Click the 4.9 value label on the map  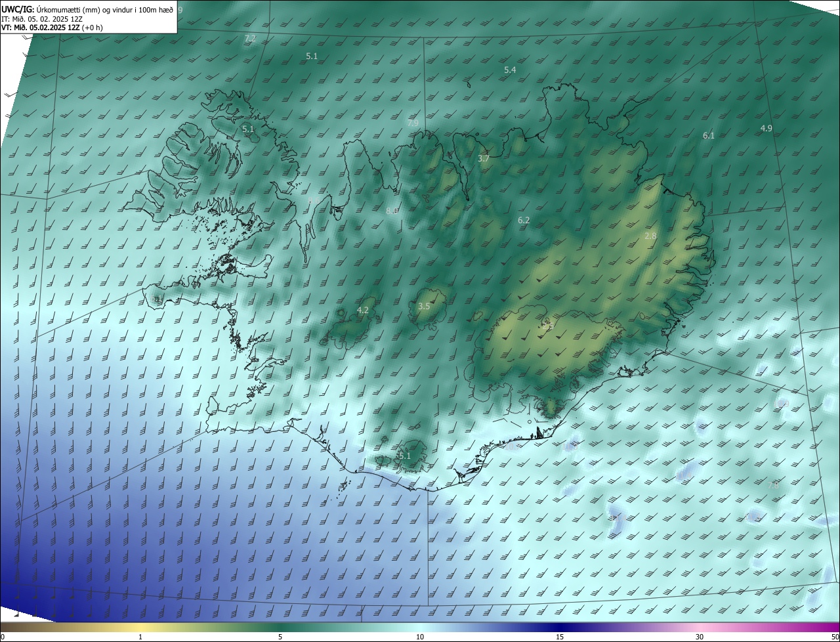click(766, 128)
